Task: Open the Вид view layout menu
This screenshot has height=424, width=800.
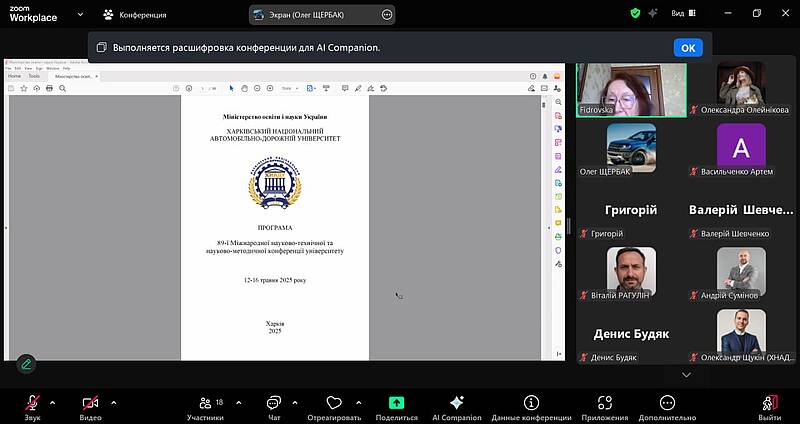Action: tap(682, 14)
